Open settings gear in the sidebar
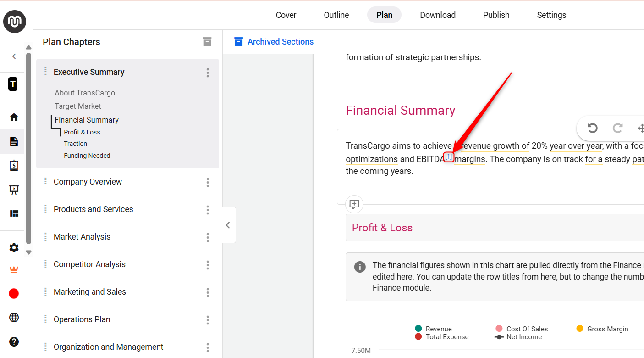The width and height of the screenshot is (644, 358). [x=14, y=248]
